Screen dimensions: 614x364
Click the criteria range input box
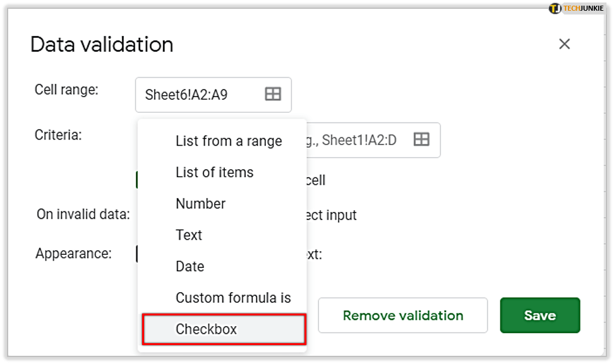(360, 140)
